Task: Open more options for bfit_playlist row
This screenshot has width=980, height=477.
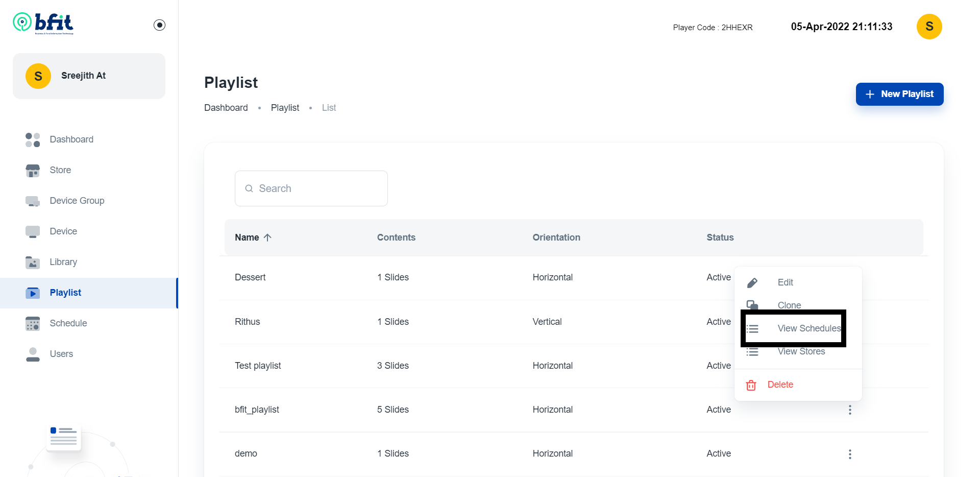Action: (850, 410)
